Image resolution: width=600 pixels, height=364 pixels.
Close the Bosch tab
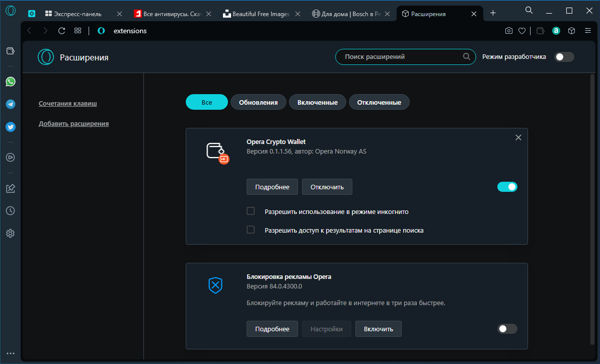(x=387, y=14)
